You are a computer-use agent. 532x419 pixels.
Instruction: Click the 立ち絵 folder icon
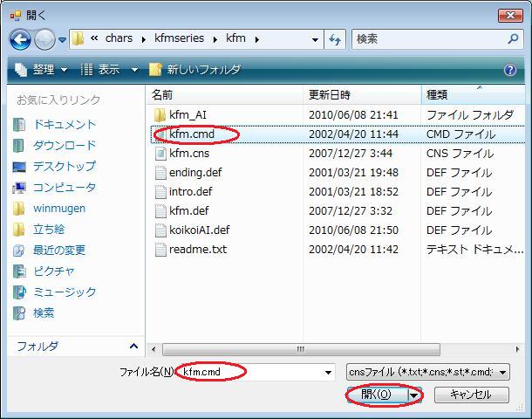click(x=18, y=230)
